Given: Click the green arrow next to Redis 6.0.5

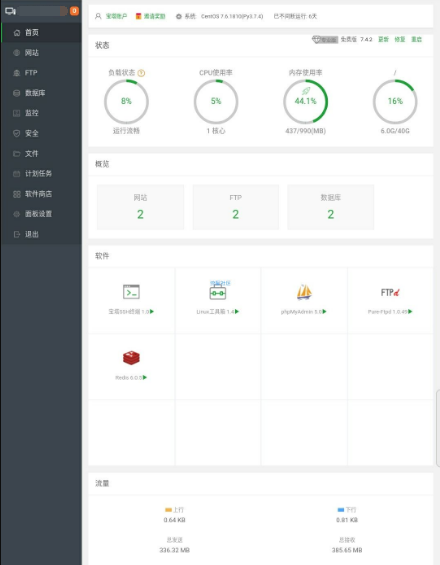Looking at the screenshot, I should (145, 377).
